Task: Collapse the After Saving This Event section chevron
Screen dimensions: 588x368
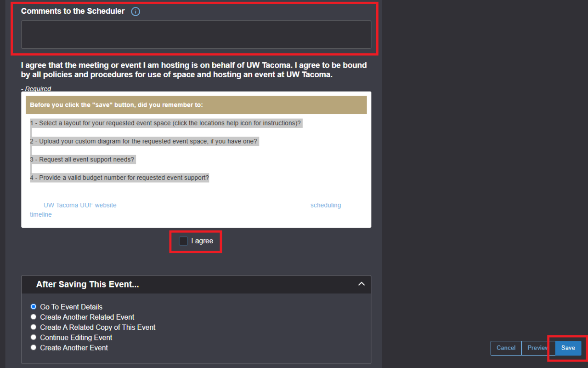Action: pos(361,284)
